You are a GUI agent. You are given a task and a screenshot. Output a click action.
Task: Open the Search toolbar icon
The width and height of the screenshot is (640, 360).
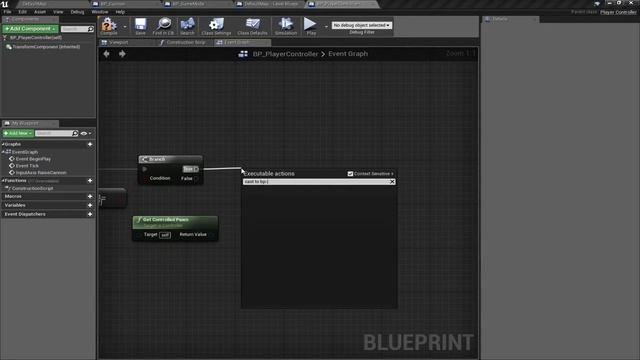(187, 25)
